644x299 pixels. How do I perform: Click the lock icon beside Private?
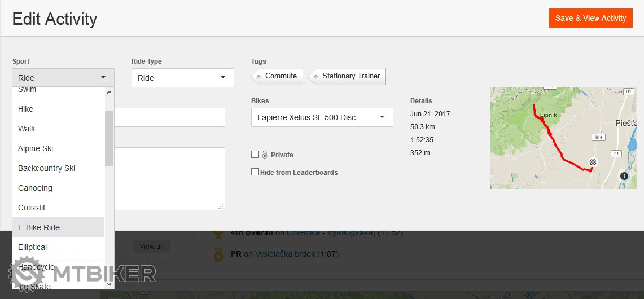click(x=264, y=155)
